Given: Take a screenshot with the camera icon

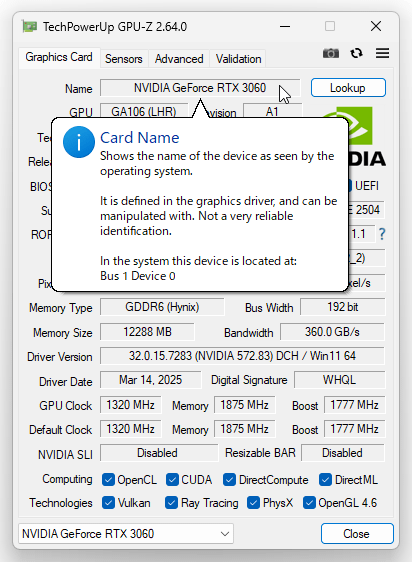Looking at the screenshot, I should click(331, 53).
